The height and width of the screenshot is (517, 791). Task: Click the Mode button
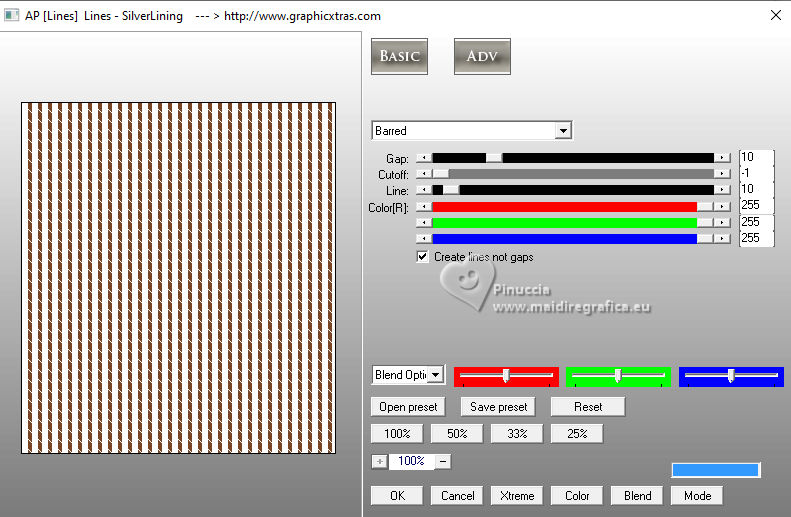pyautogui.click(x=697, y=496)
